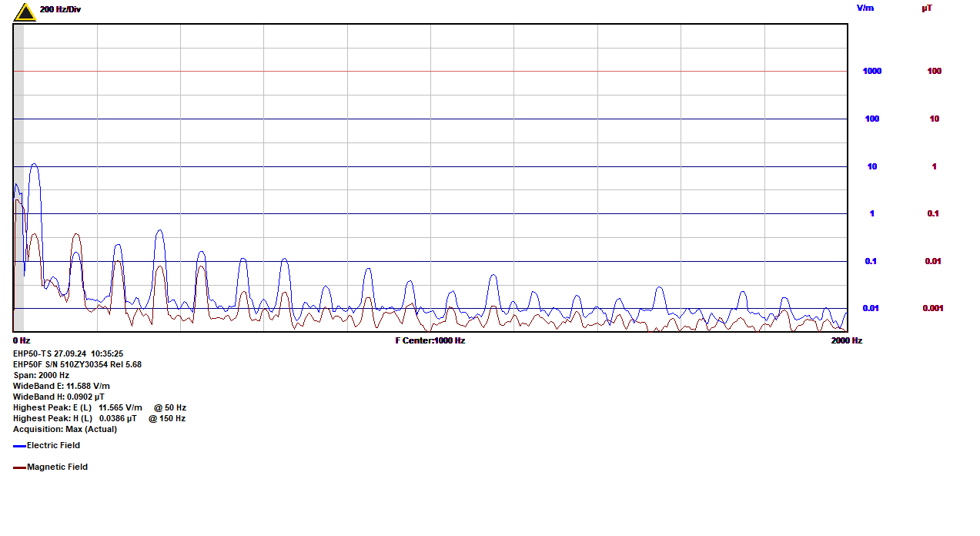The image size is (980, 536).
Task: Click the "2000 Hz" end frequency label
Action: click(847, 340)
